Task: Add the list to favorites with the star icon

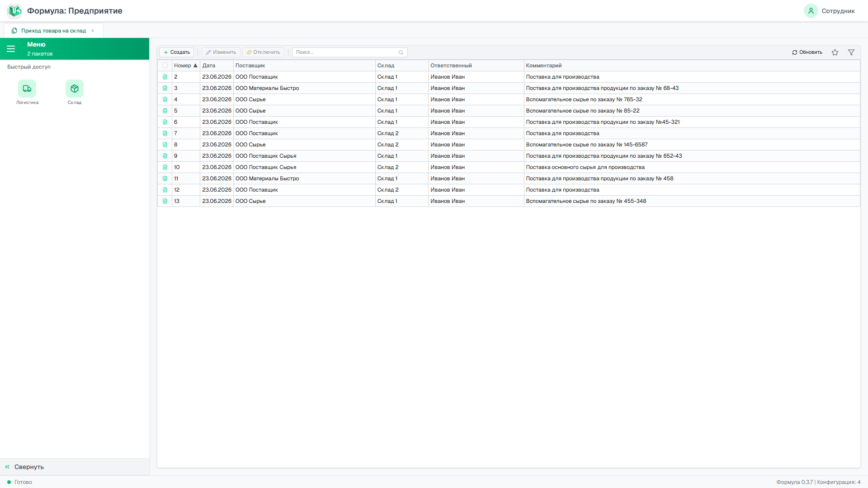Action: [835, 52]
